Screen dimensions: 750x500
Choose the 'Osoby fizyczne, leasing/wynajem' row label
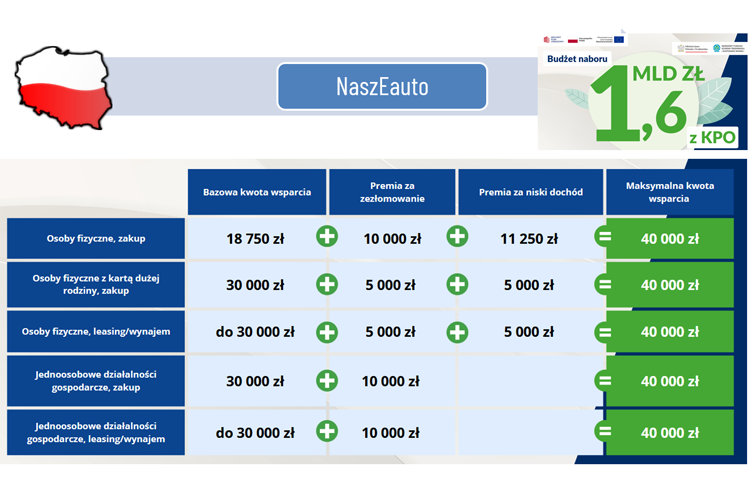tap(96, 332)
